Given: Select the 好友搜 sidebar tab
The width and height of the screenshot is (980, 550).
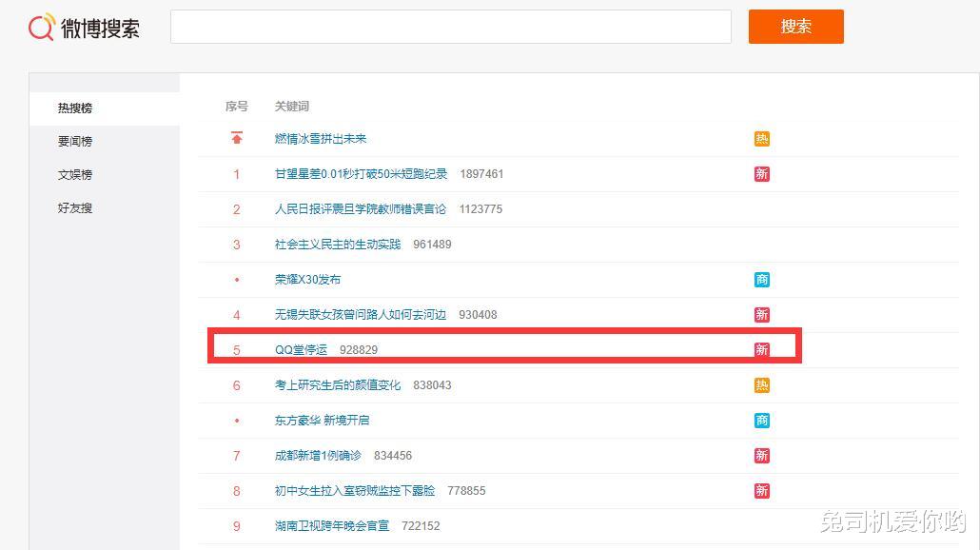Looking at the screenshot, I should pyautogui.click(x=74, y=207).
